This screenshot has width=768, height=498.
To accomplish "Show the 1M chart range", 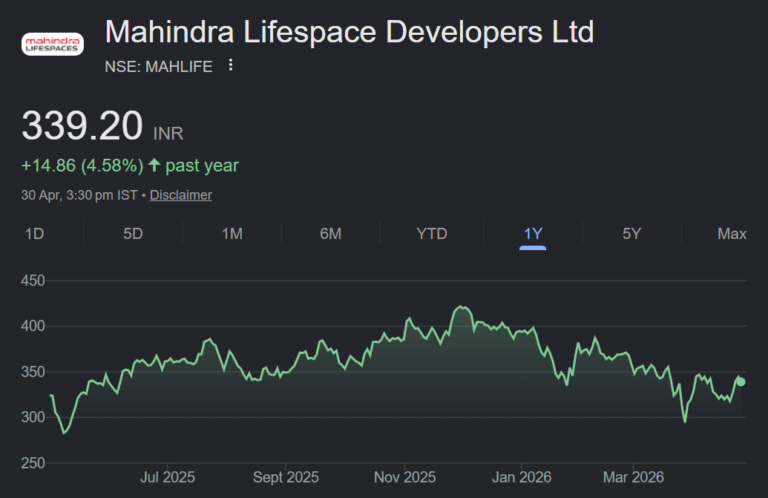I will click(x=232, y=234).
